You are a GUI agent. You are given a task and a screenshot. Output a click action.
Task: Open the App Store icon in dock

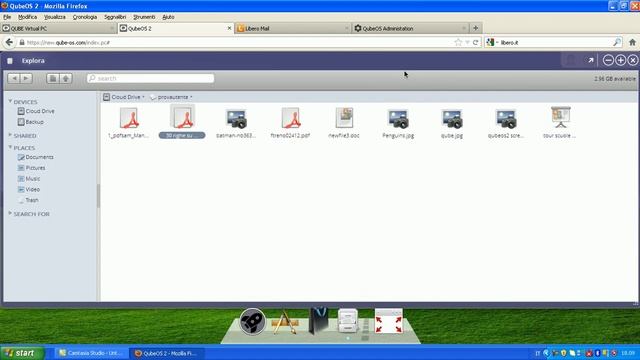click(285, 322)
